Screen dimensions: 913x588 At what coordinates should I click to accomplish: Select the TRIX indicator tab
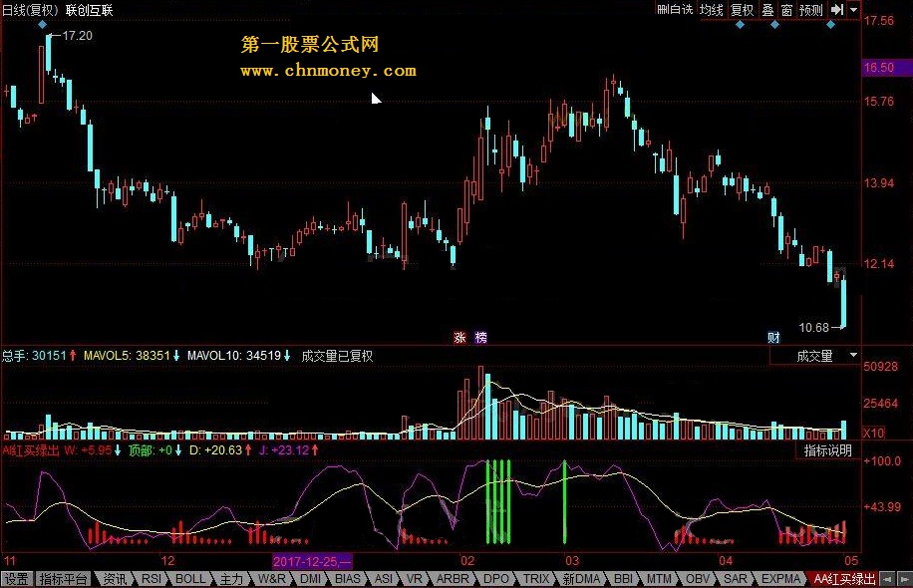[535, 579]
